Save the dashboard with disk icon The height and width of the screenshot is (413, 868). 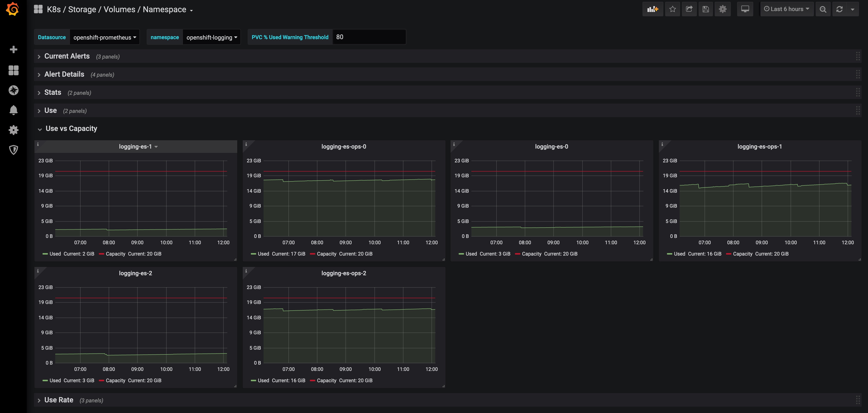click(x=706, y=9)
